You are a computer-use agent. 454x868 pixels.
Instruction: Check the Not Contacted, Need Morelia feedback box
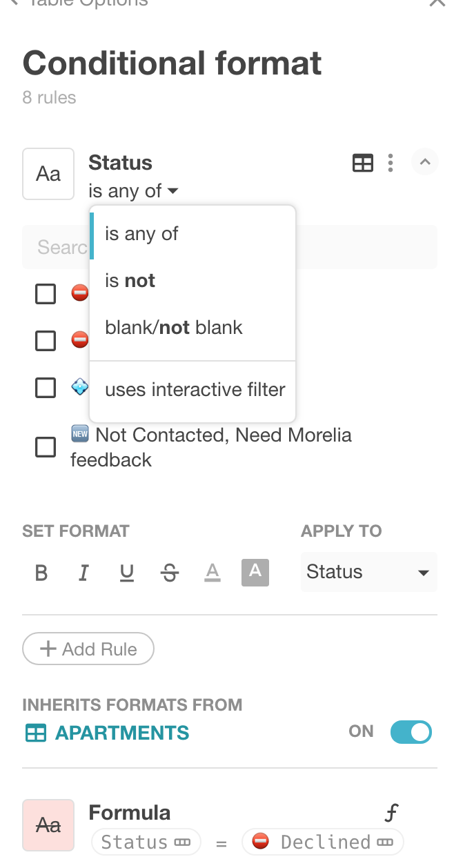[46, 447]
